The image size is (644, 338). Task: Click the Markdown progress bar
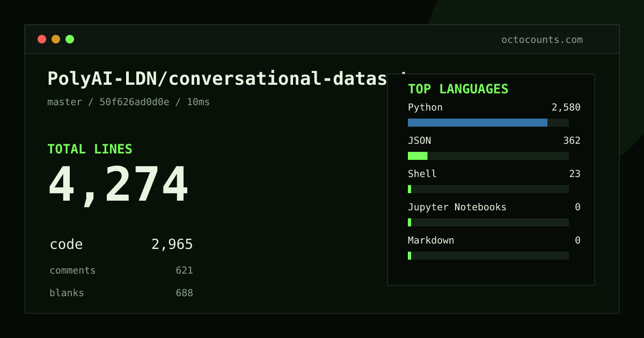pos(488,255)
